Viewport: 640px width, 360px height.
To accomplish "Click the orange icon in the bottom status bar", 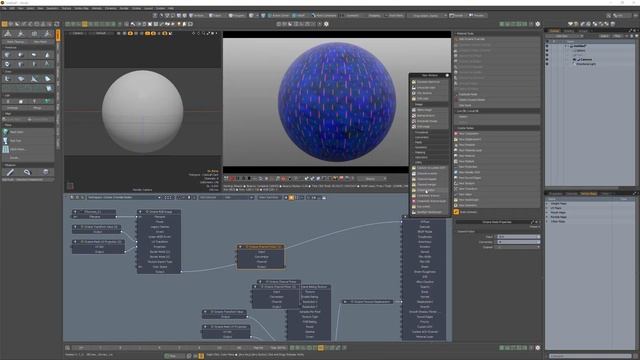I will tap(201, 356).
